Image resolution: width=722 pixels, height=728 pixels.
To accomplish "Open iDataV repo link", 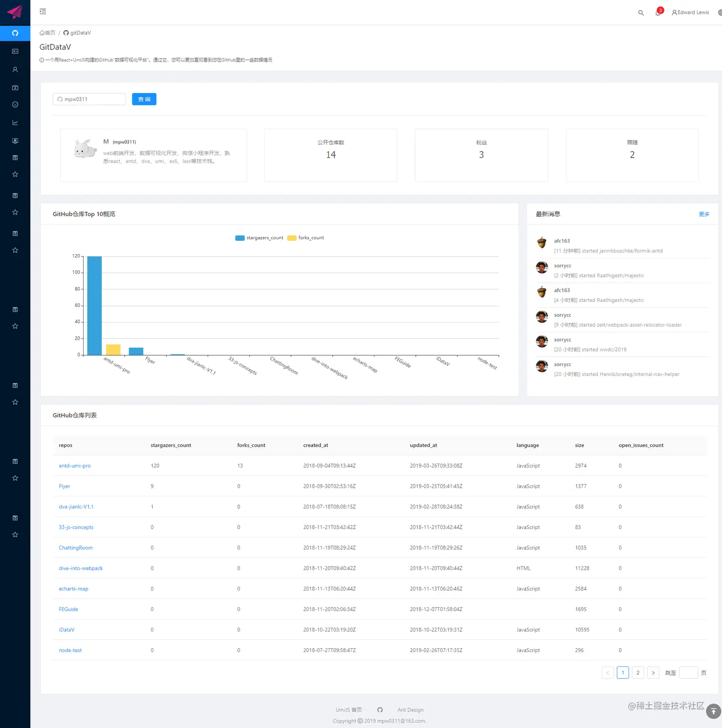I will 66,630.
